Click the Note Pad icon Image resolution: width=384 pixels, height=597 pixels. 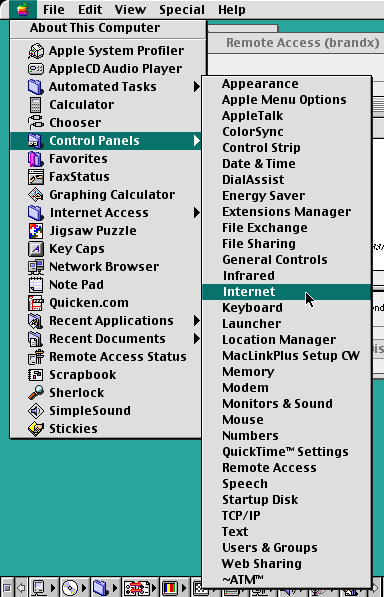36,285
